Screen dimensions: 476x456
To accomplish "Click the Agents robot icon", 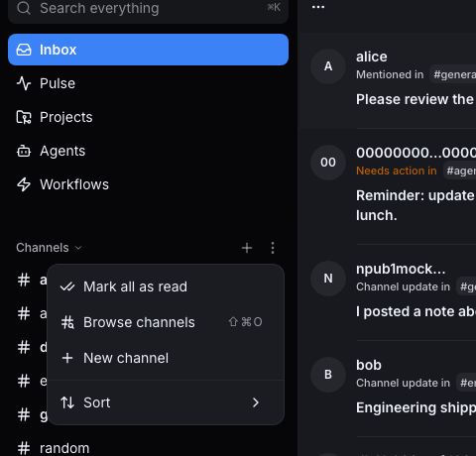I will (x=24, y=152).
